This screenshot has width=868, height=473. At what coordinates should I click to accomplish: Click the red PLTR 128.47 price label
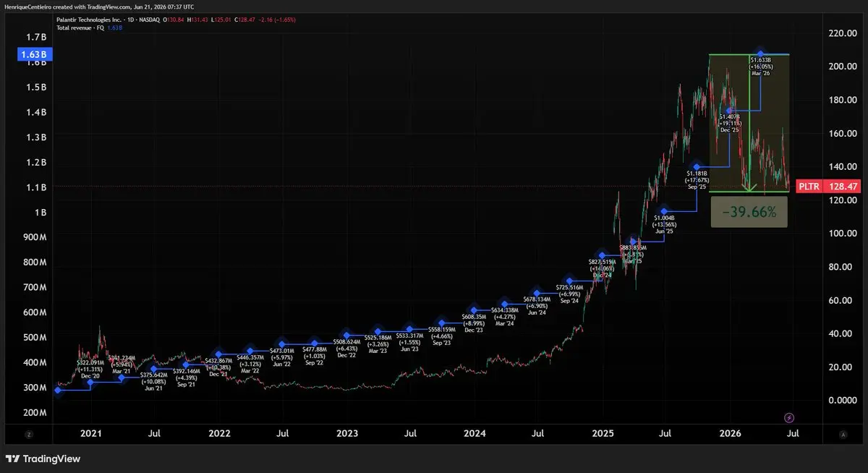coord(830,187)
